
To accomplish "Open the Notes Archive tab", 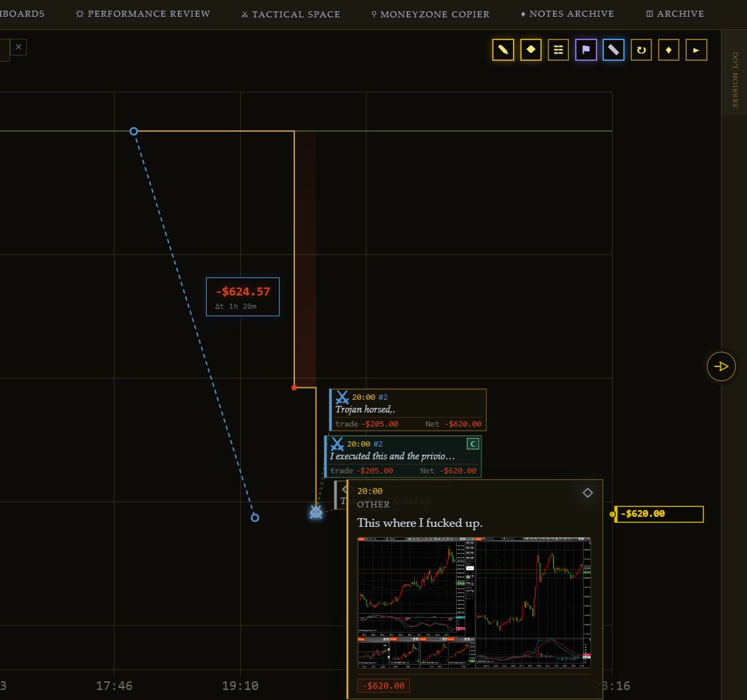I will point(567,14).
